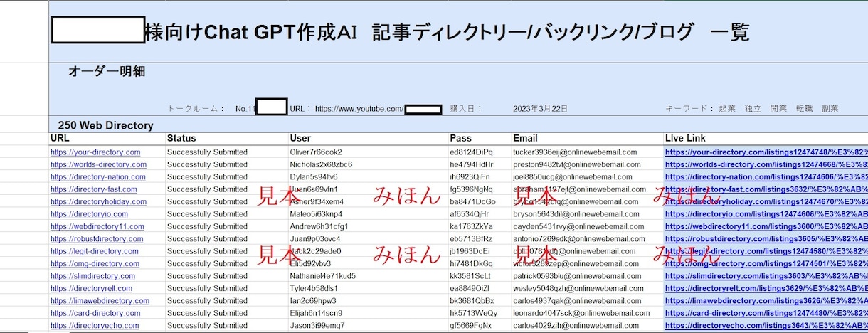Select password cell ed8124DiPq
Image resolution: width=868 pixels, height=333 pixels.
point(471,152)
